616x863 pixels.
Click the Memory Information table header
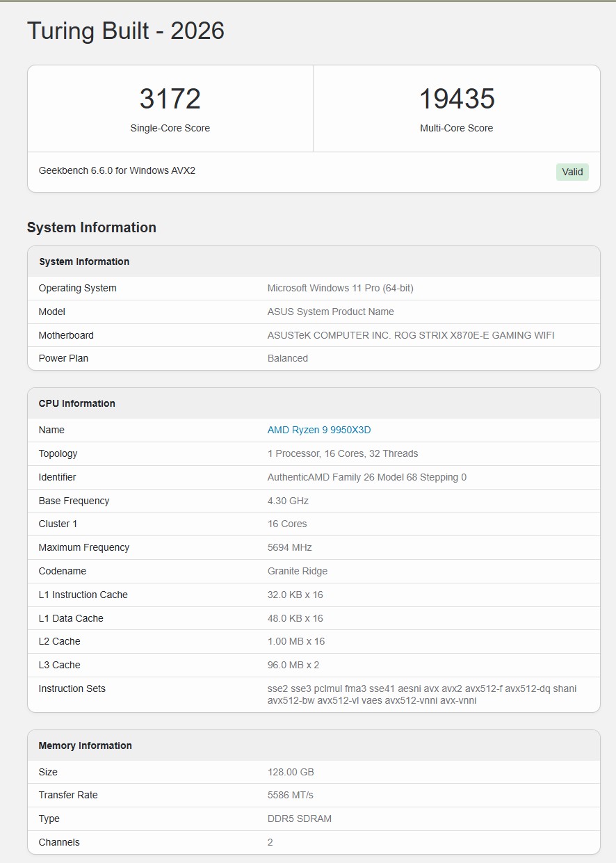[x=86, y=745]
